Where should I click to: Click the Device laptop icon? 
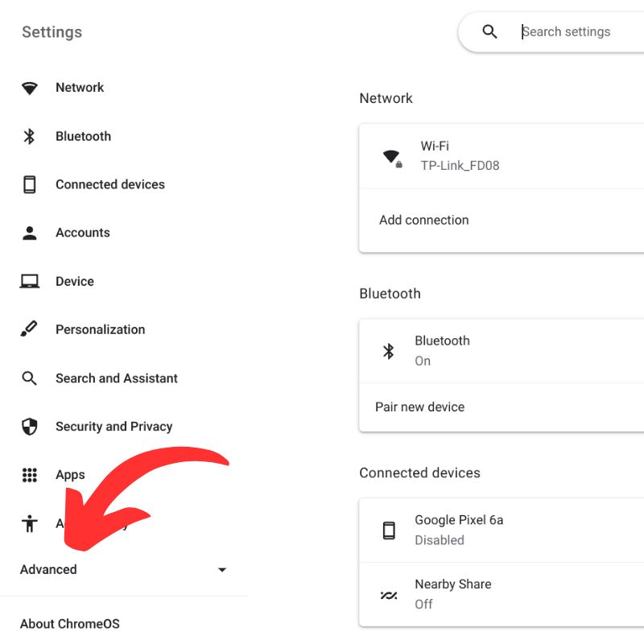coord(30,281)
